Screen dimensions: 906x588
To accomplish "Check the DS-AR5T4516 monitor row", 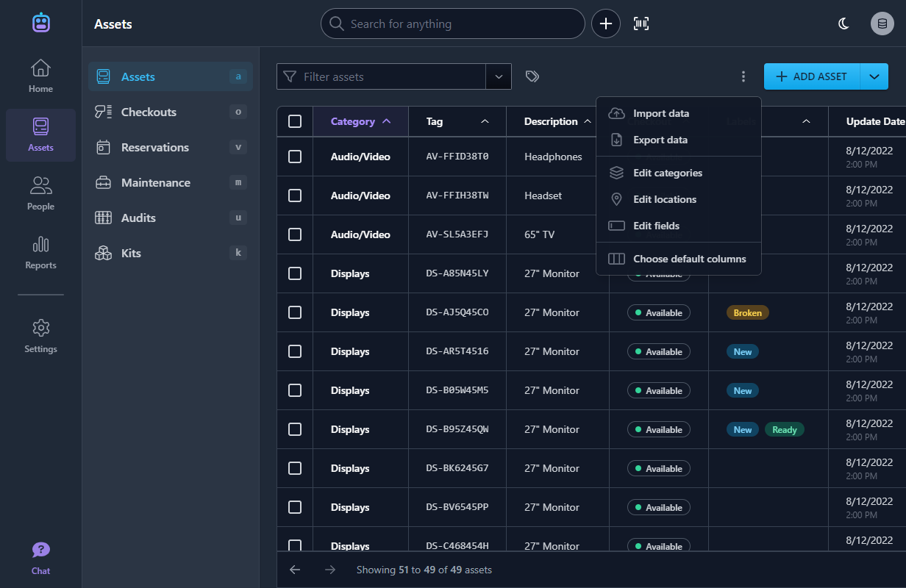I will coord(295,351).
